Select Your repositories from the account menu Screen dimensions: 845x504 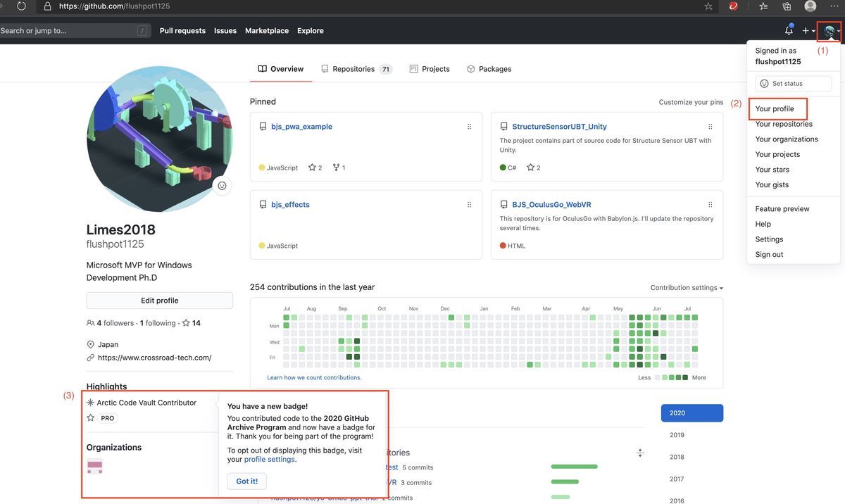[x=784, y=122]
